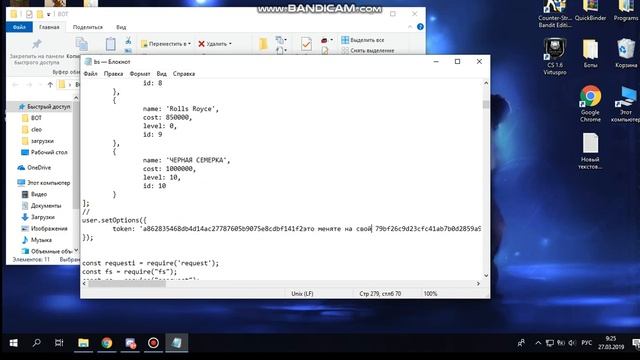Image resolution: width=640 pixels, height=360 pixels.
Task: Open the blue Файл tab in Explorer
Action: tap(19, 27)
